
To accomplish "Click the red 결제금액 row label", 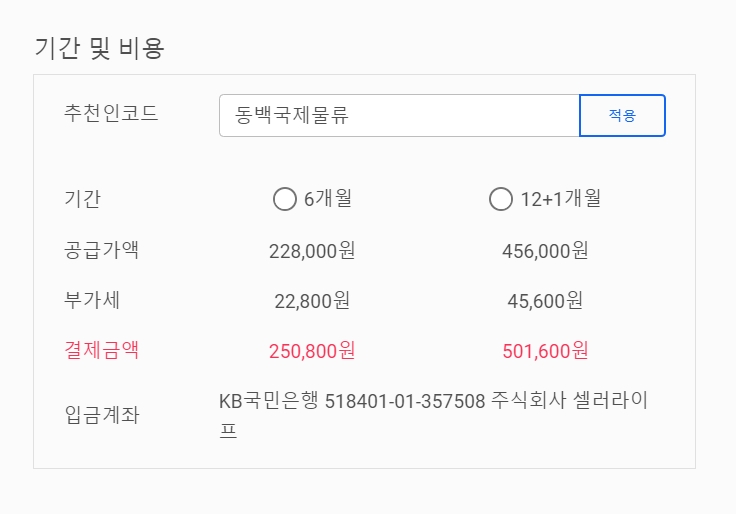I will click(x=101, y=351).
